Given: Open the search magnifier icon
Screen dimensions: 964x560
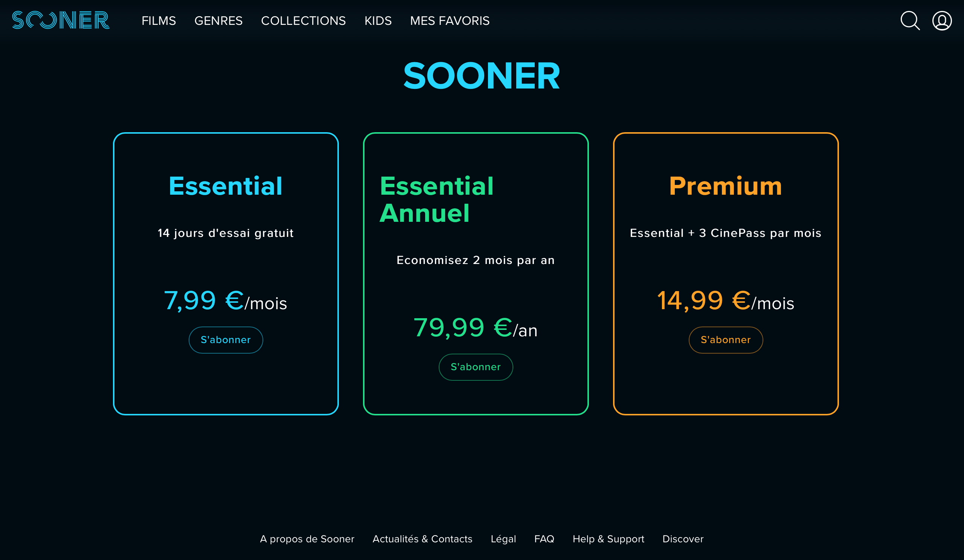Looking at the screenshot, I should coord(910,20).
